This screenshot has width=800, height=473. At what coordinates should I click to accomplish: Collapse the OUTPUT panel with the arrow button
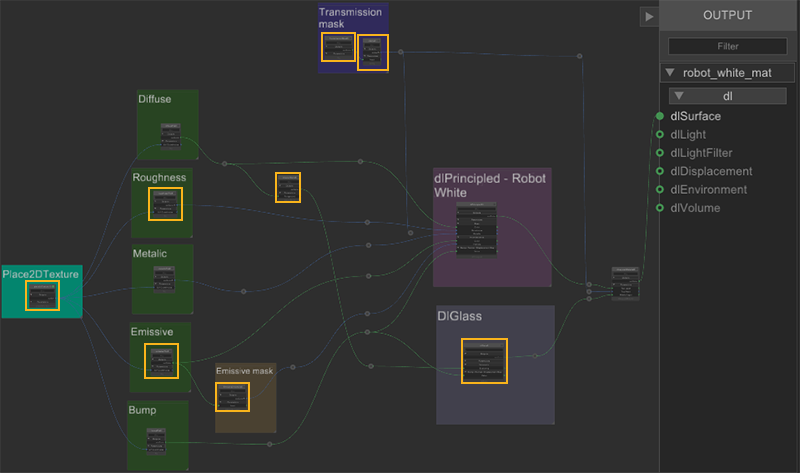click(x=649, y=16)
